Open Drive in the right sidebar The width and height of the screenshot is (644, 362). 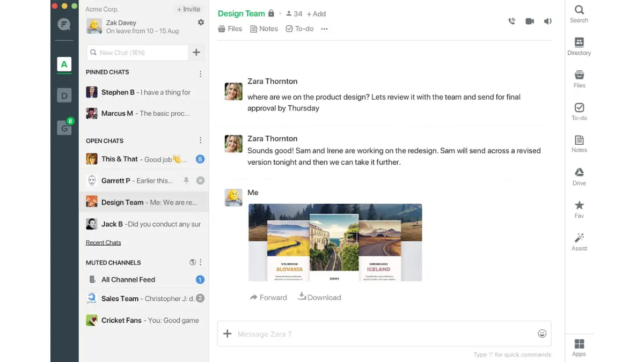click(579, 176)
